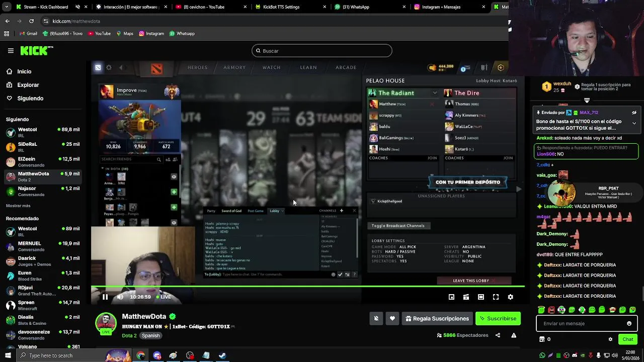
Task: Open Explorar in sidebar
Action: click(28, 85)
